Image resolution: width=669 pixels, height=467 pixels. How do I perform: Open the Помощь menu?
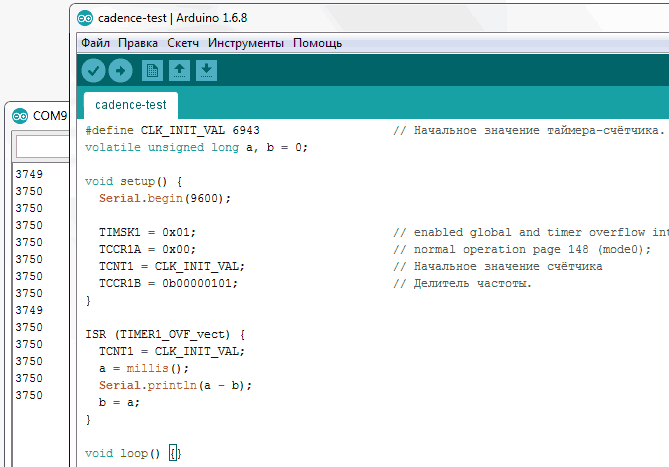317,43
